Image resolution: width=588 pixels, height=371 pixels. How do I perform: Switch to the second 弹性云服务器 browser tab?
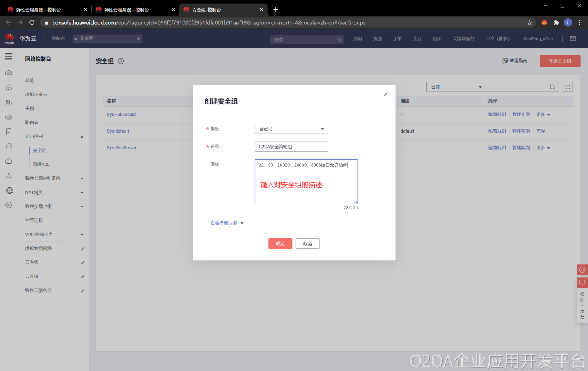(x=135, y=10)
